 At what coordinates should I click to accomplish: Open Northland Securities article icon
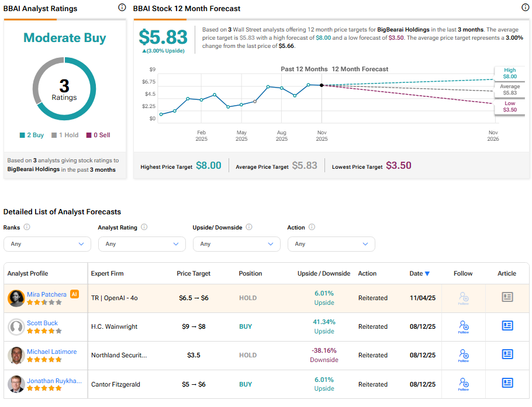point(507,354)
